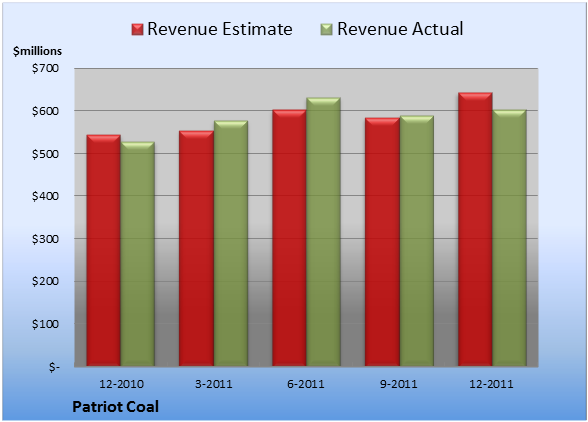Select the Revenue Estimate legend label
Screen dimensions: 588x422
[x=220, y=29]
